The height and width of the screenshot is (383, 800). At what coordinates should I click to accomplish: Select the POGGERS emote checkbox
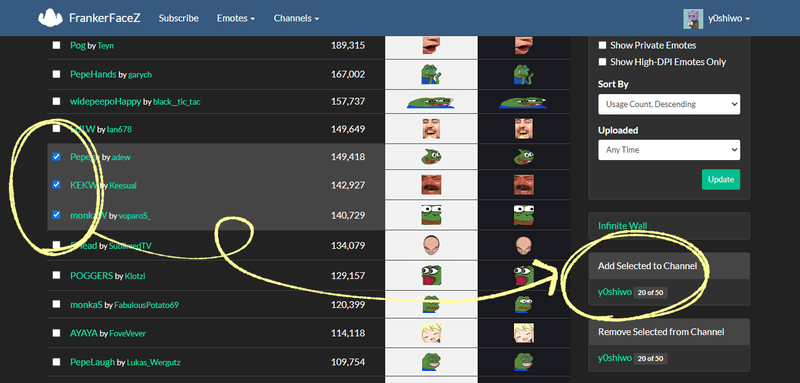point(56,275)
